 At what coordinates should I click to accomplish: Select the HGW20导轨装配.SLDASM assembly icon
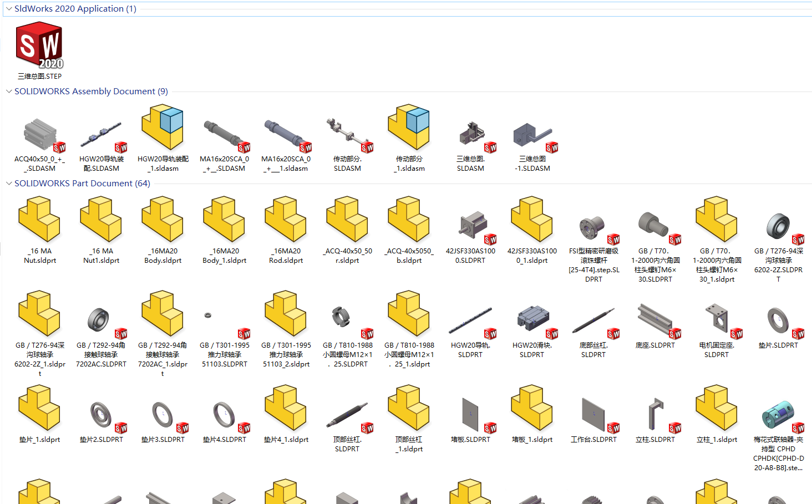click(101, 135)
